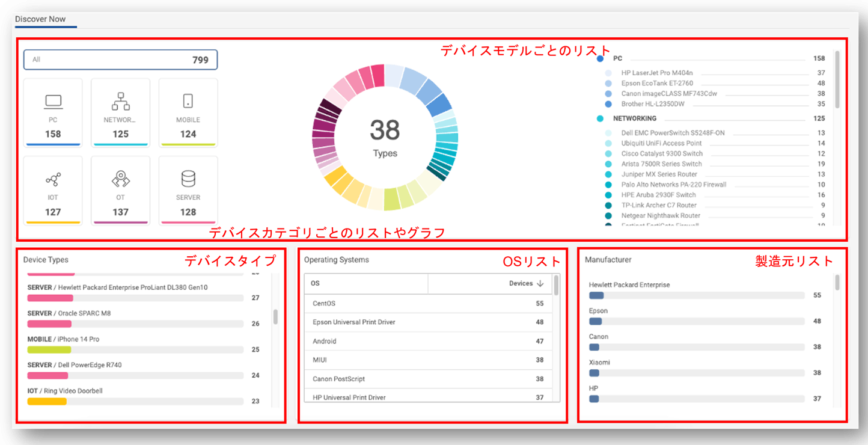Select the PC count 158
Screen dimensions: 868x445
[53, 134]
